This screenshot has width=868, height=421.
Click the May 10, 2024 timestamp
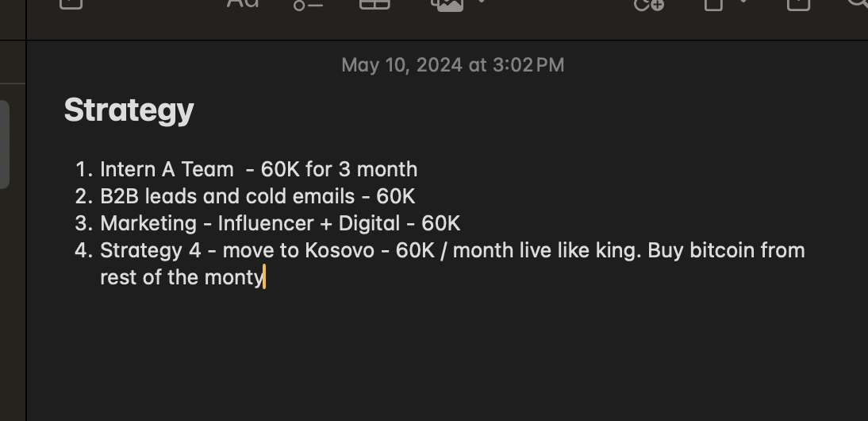pyautogui.click(x=452, y=65)
